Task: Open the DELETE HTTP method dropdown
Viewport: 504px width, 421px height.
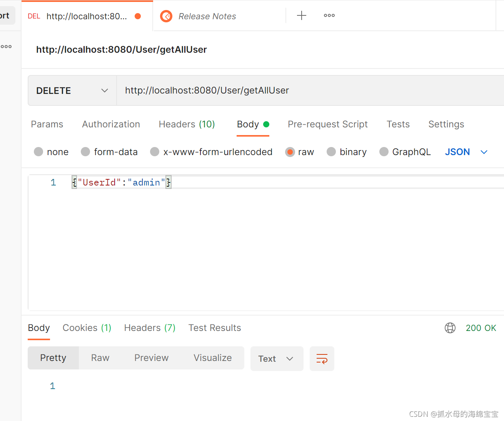Action: (72, 90)
